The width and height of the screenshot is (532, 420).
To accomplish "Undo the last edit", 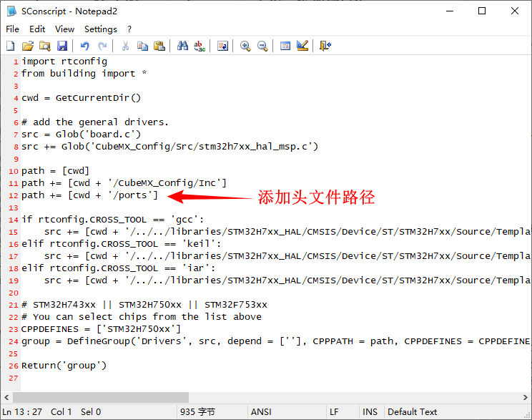I will click(x=84, y=46).
